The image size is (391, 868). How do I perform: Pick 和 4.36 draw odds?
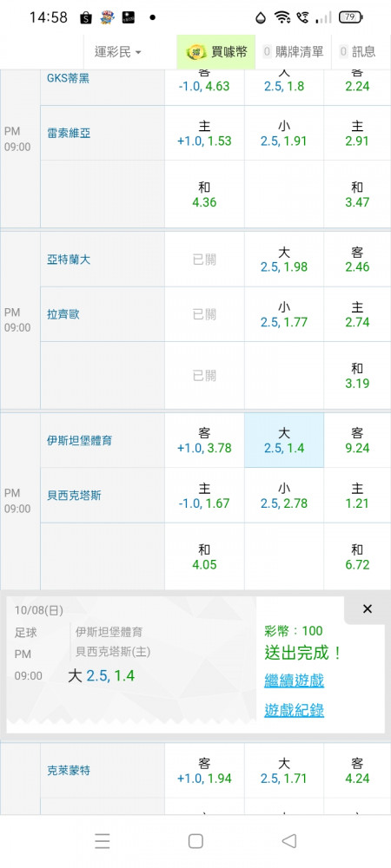pos(204,194)
